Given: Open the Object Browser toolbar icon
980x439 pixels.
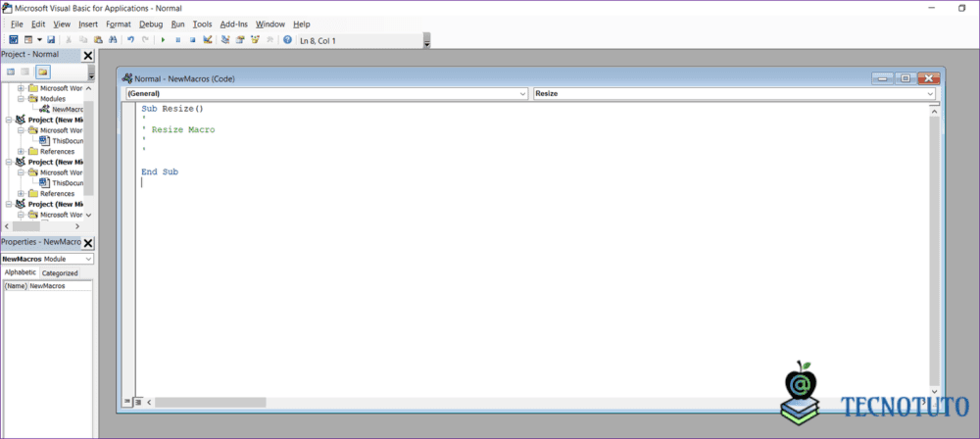Looking at the screenshot, I should pos(255,39).
